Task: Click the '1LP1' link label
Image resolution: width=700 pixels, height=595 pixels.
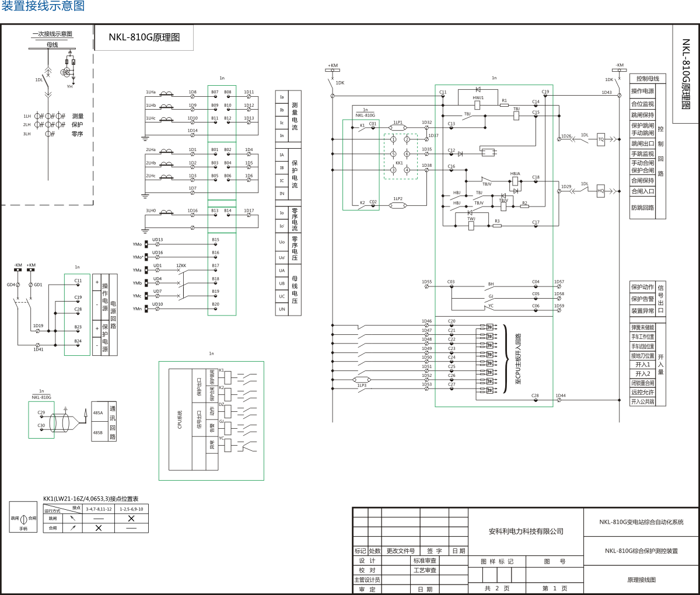Action: pyautogui.click(x=398, y=123)
